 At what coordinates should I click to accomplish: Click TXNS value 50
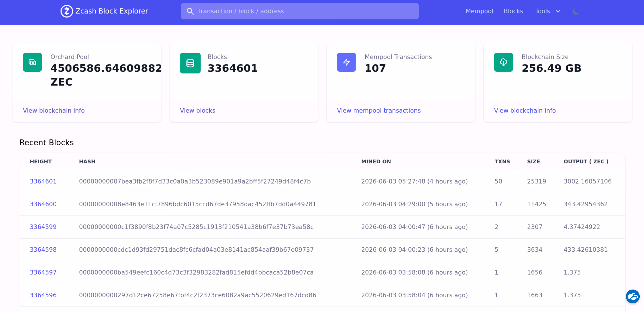click(x=498, y=181)
